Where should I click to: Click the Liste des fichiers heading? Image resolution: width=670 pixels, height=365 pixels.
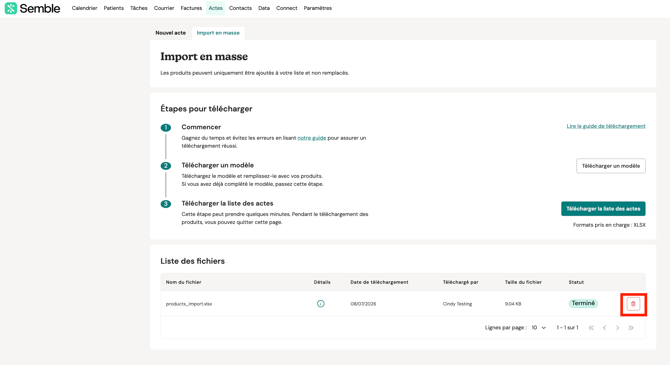[192, 261]
